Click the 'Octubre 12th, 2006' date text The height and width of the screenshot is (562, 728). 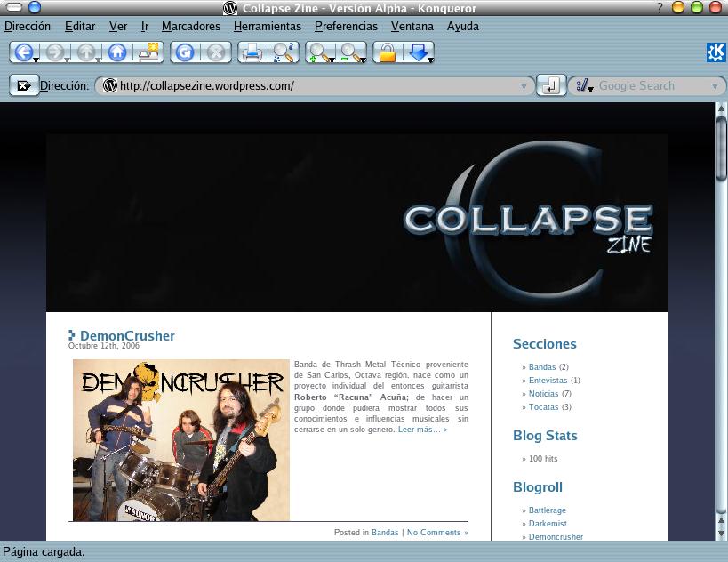tap(103, 346)
